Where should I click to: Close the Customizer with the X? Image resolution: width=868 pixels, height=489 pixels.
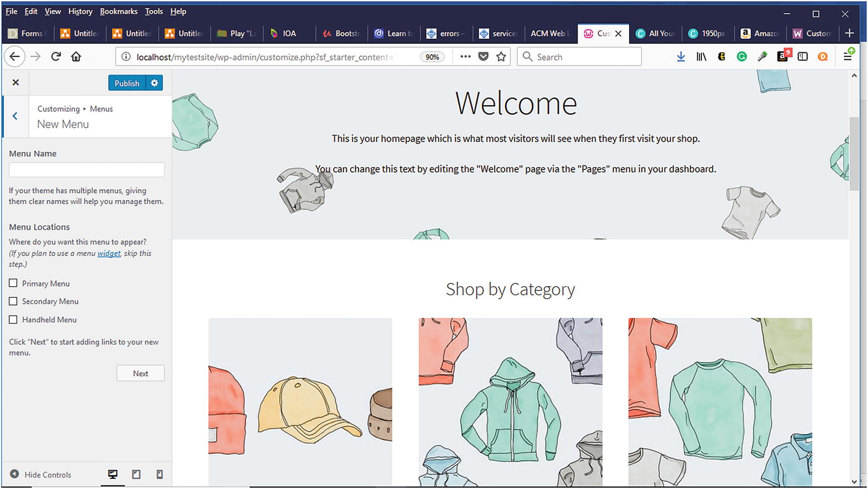click(16, 83)
